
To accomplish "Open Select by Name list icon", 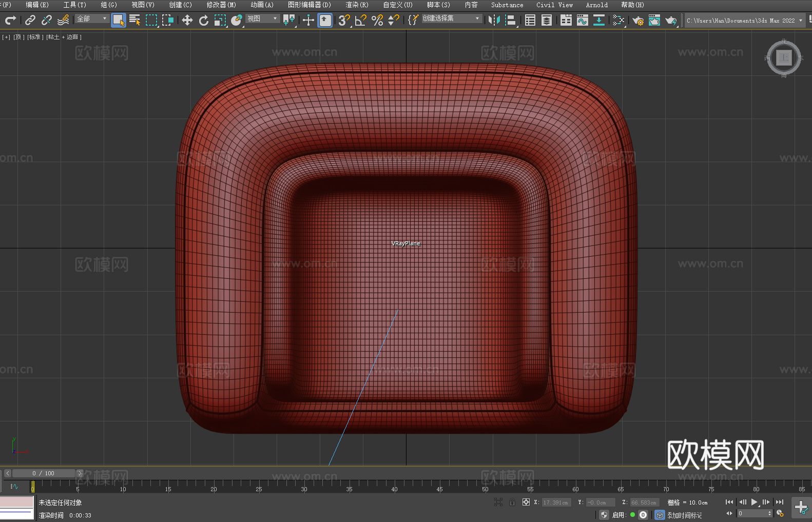I will (135, 20).
